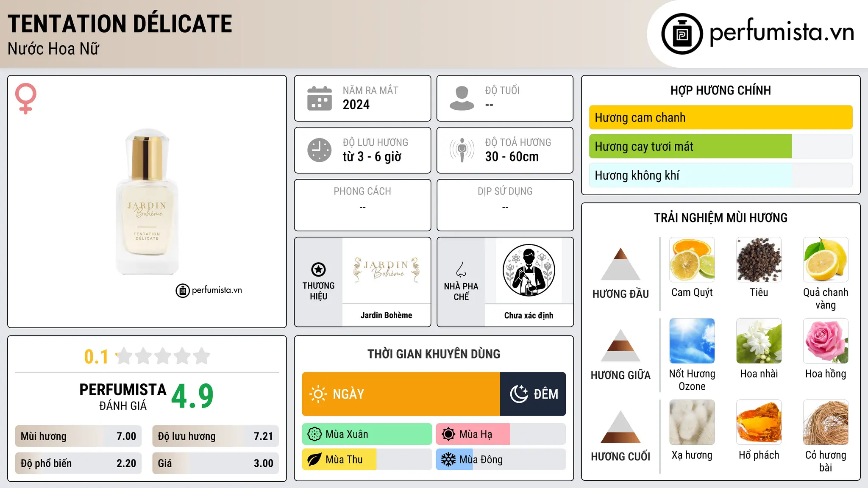
Task: Click the Mùi hương 7.00 score bar
Action: coord(78,436)
